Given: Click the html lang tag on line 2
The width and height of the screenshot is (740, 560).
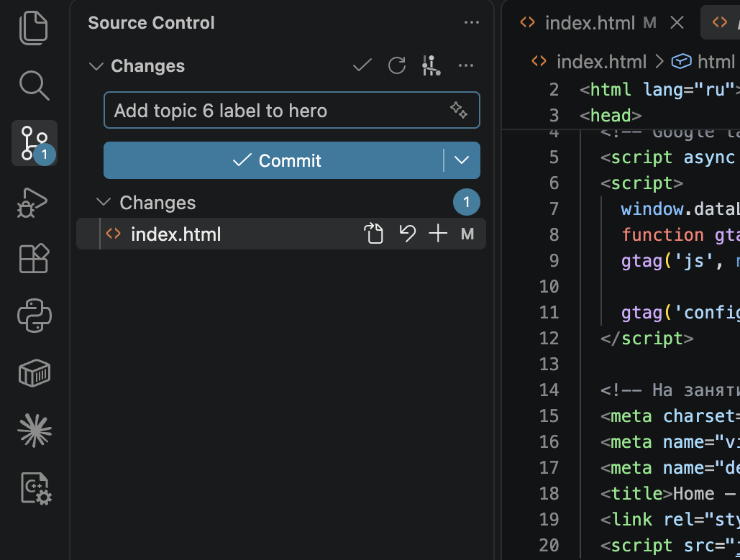Looking at the screenshot, I should pos(659,89).
